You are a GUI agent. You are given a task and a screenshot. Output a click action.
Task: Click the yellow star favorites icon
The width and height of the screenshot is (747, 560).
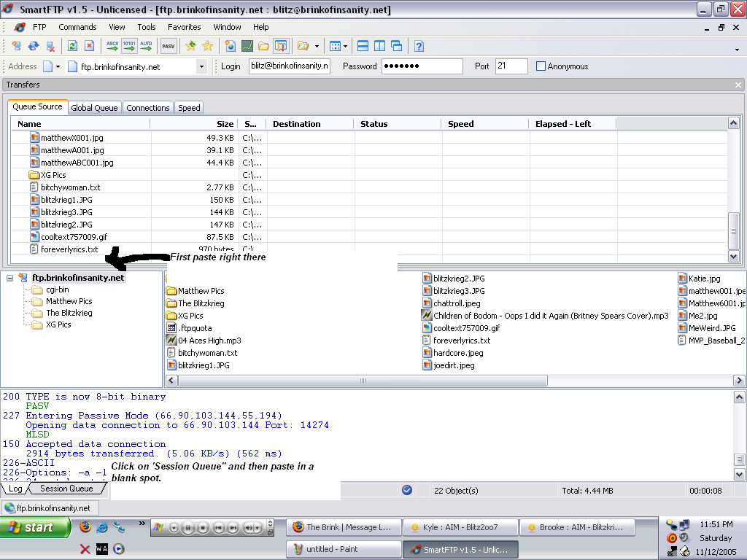(x=208, y=46)
